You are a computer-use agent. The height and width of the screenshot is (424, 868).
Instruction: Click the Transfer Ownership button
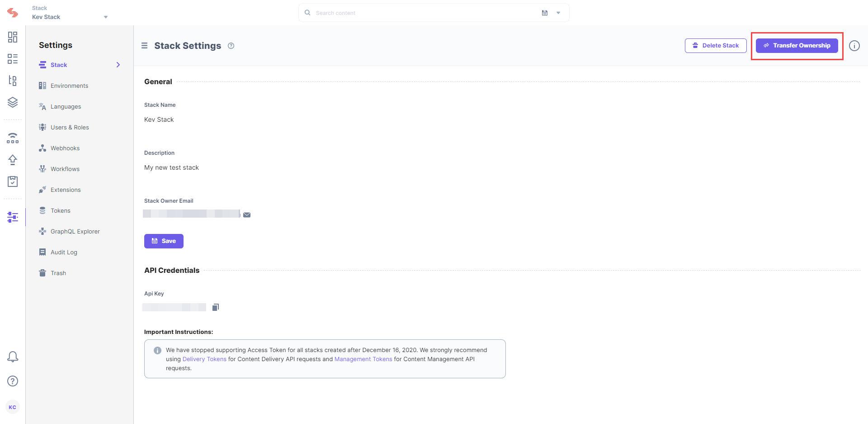(x=797, y=46)
